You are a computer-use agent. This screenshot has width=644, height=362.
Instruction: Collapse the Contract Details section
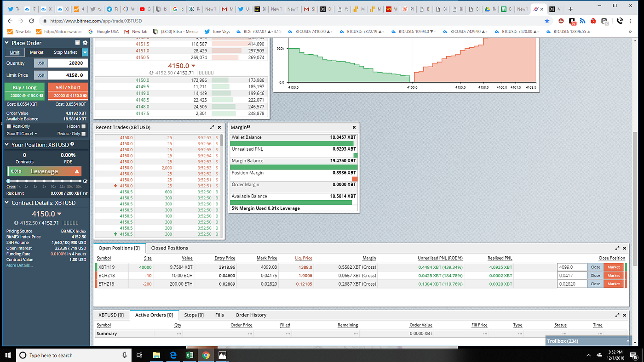pyautogui.click(x=7, y=203)
